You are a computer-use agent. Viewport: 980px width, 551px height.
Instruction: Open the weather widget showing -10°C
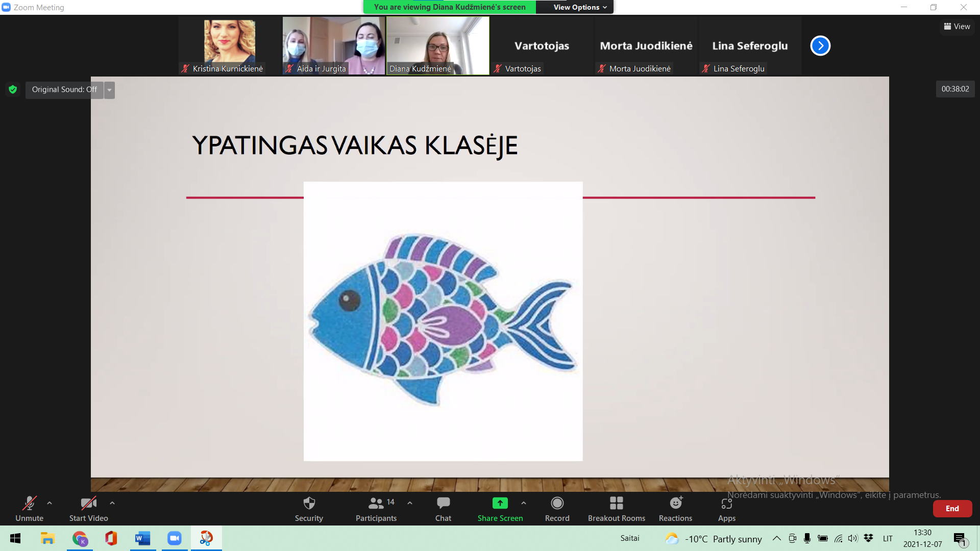pos(713,539)
